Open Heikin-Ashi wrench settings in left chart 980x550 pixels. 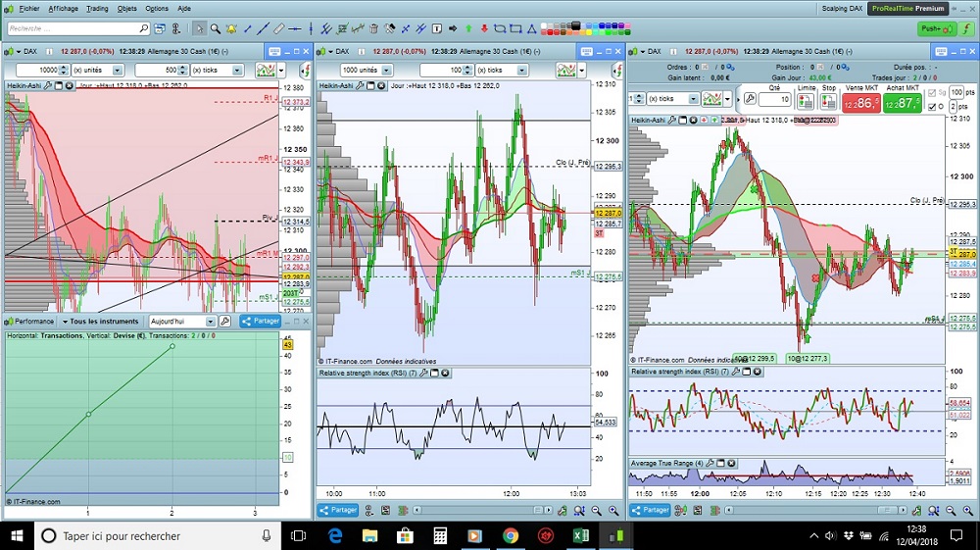point(45,86)
